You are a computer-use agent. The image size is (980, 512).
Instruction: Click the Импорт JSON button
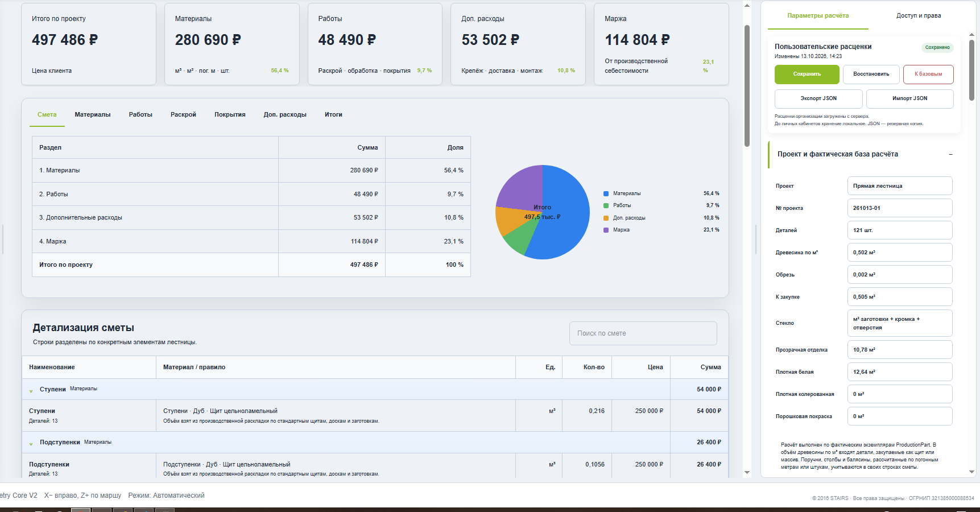point(909,99)
